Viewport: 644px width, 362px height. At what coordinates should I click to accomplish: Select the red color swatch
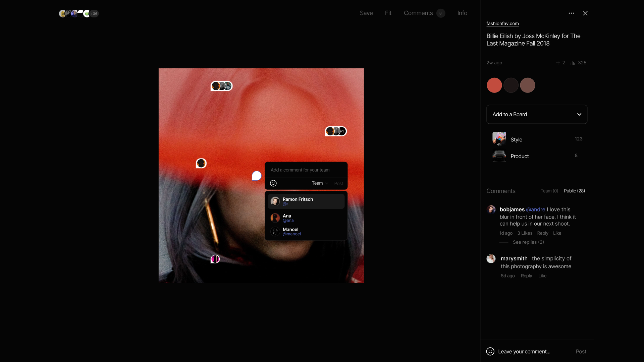point(494,85)
